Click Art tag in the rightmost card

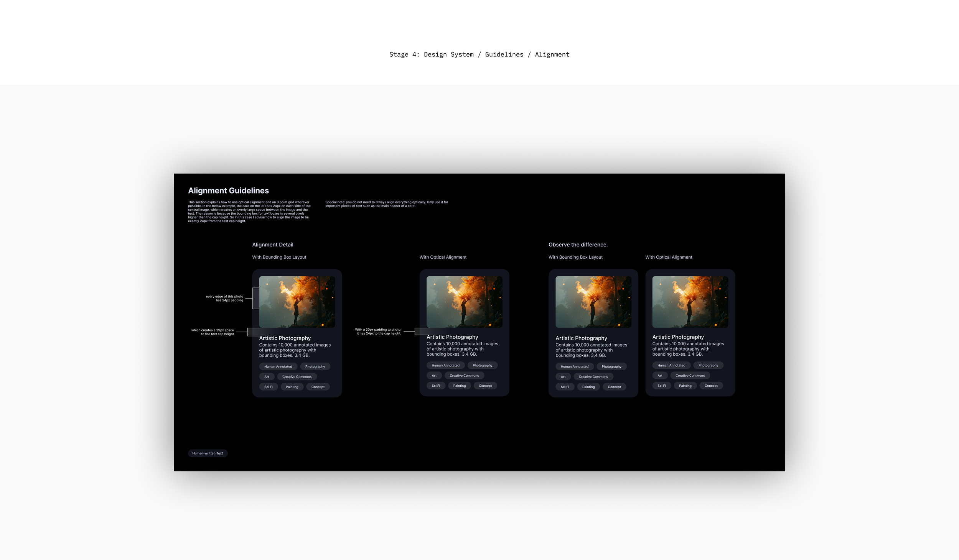click(x=660, y=376)
